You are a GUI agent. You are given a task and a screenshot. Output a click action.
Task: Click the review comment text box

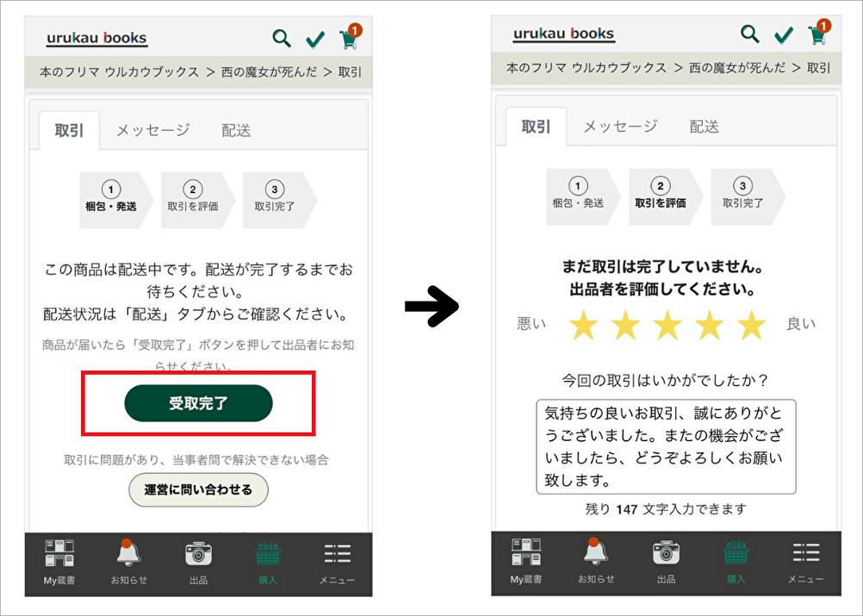click(665, 446)
